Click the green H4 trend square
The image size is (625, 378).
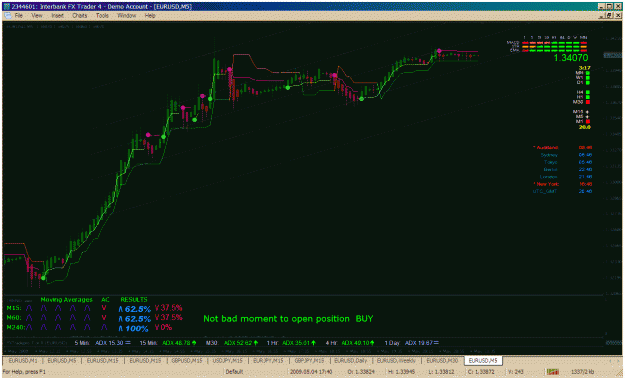tap(588, 93)
